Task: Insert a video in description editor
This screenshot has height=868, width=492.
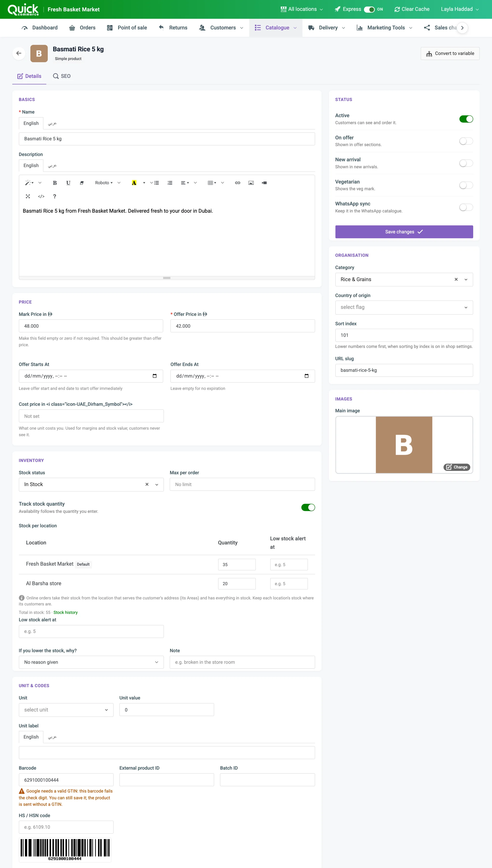Action: [x=264, y=183]
